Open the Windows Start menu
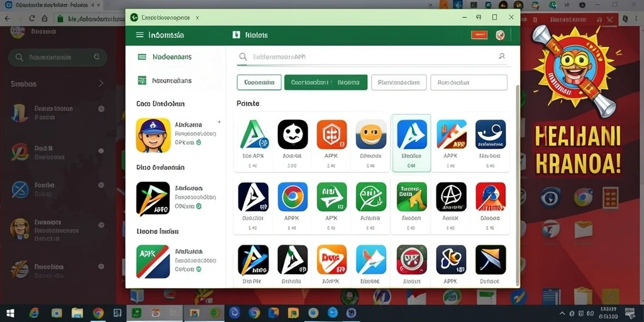Viewport: 644px width, 322px height. [x=10, y=313]
